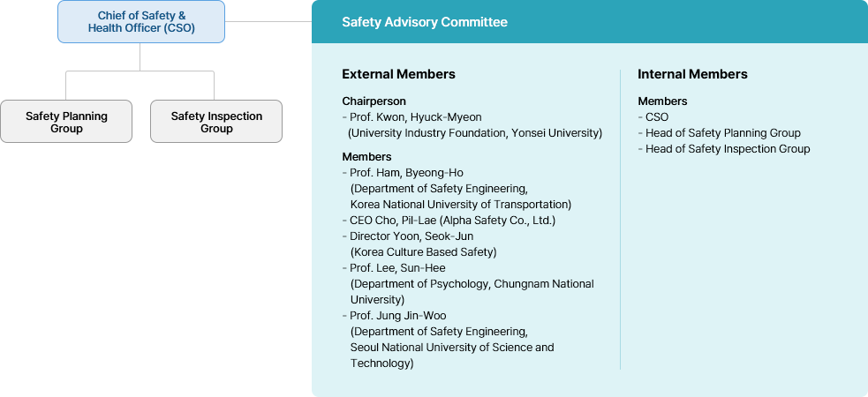Click the Chief of Safety & Health Officer box
The width and height of the screenshot is (868, 397).
141,22
